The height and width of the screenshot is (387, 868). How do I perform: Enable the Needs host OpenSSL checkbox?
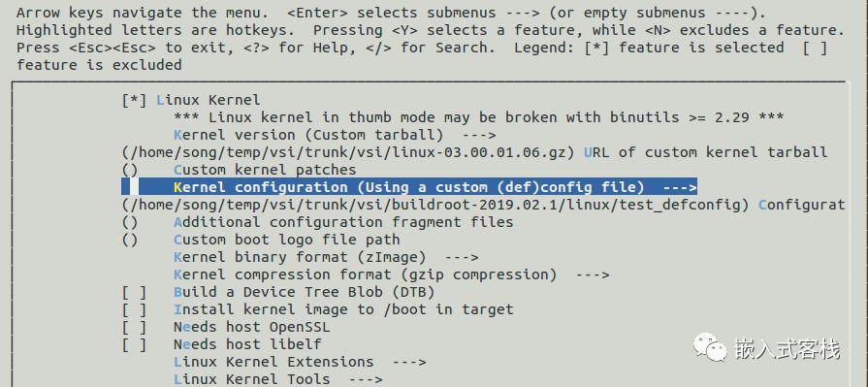click(x=135, y=327)
